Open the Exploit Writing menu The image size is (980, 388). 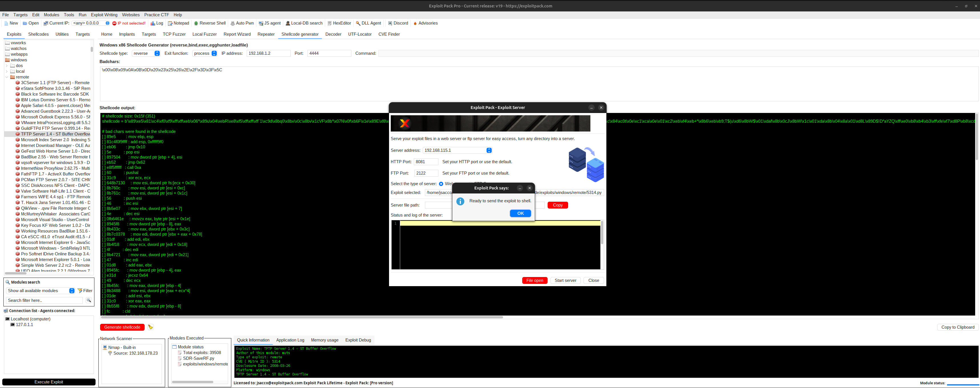point(104,15)
